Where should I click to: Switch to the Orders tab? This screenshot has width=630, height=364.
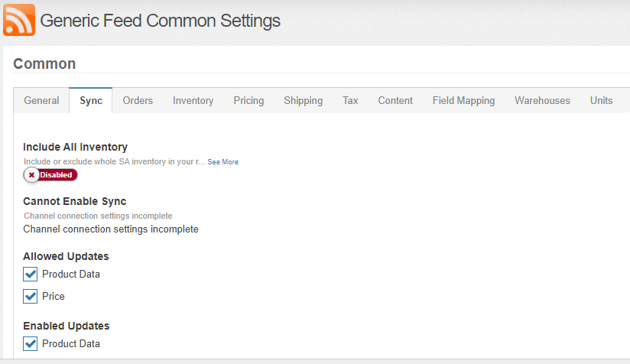138,100
